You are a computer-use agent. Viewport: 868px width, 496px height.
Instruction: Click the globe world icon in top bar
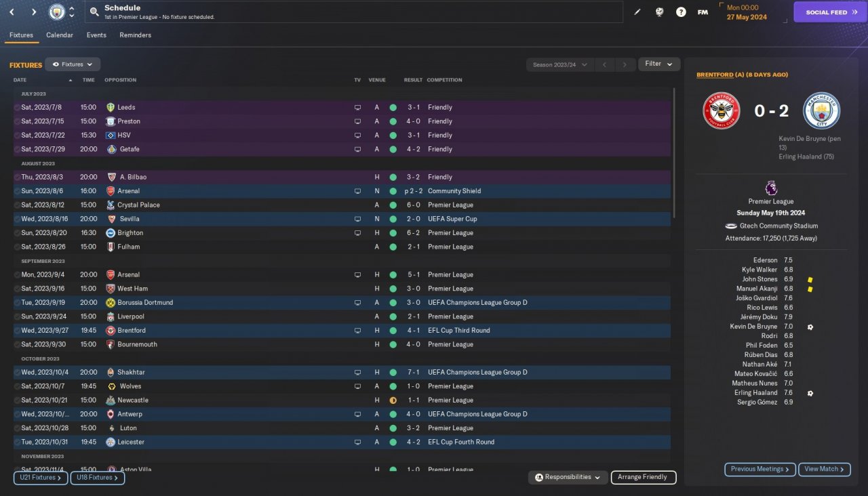click(659, 12)
